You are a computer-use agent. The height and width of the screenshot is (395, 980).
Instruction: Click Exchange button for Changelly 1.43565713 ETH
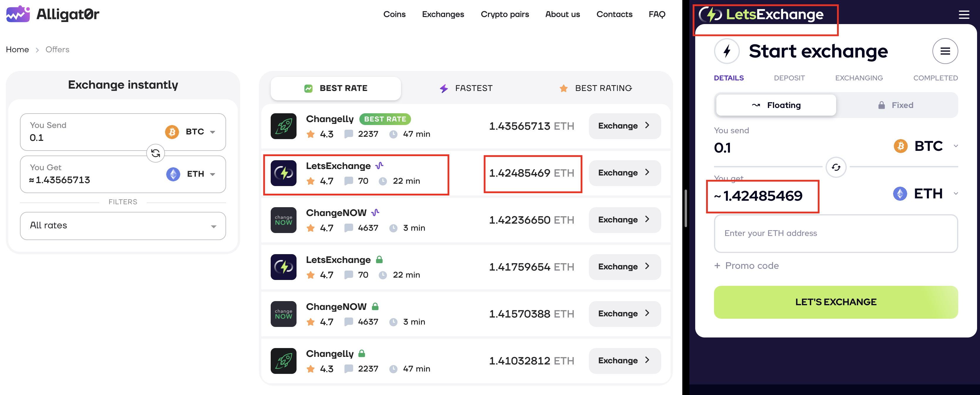pyautogui.click(x=625, y=126)
